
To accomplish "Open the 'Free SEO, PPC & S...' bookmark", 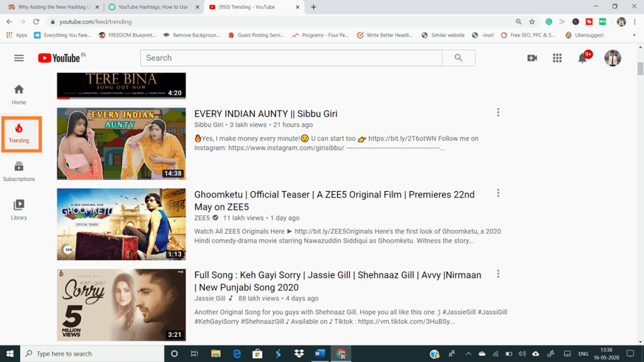I will point(528,36).
